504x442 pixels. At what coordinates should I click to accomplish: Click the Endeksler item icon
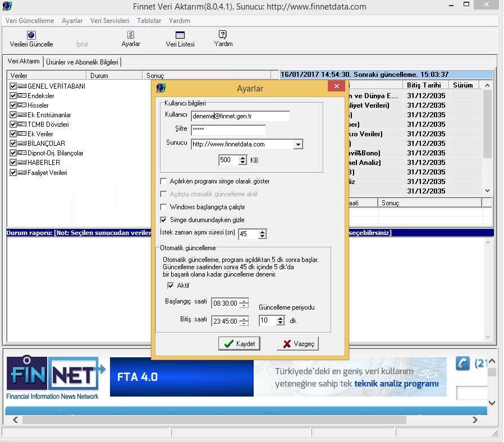tap(22, 96)
